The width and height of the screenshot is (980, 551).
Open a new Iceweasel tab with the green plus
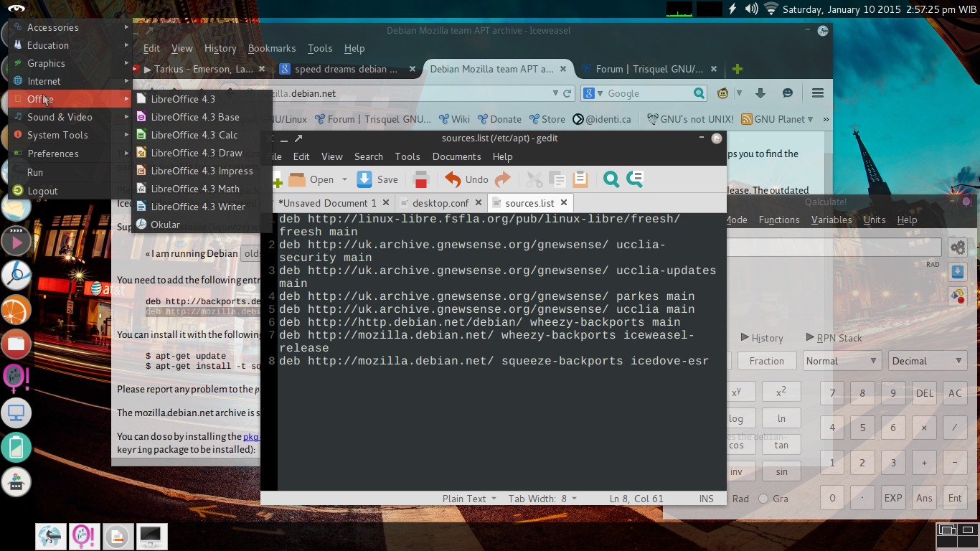coord(738,69)
